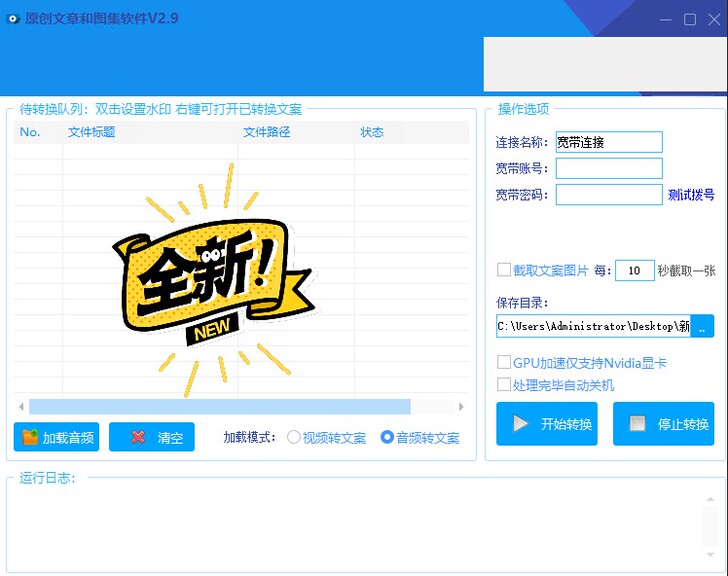Click the play triangle icon on 开始转换
The height and width of the screenshot is (576, 728).
click(x=520, y=424)
